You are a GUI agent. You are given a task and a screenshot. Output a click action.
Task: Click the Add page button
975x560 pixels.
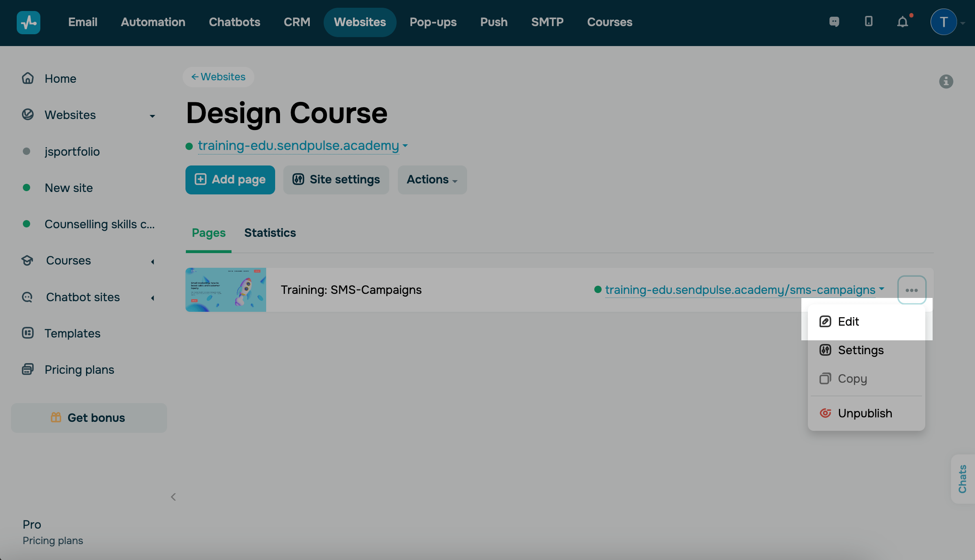tap(230, 180)
